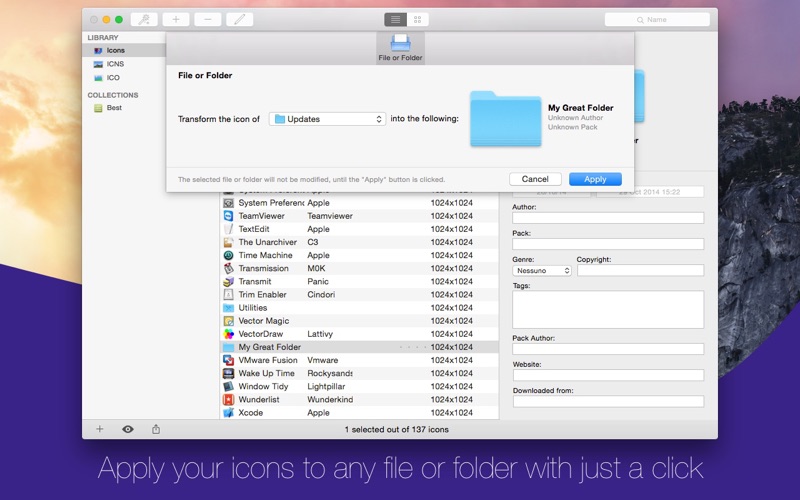Image resolution: width=800 pixels, height=500 pixels.
Task: Click the My Great Folder preview icon
Action: [x=505, y=119]
